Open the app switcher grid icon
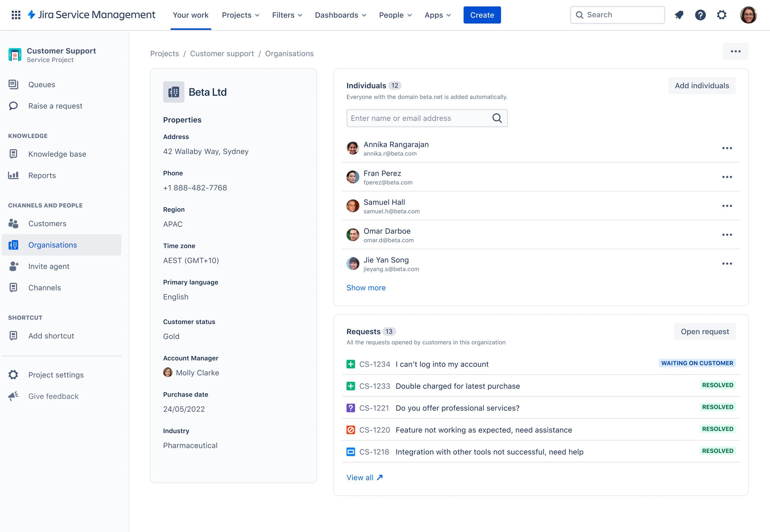This screenshot has width=770, height=532. (16, 15)
